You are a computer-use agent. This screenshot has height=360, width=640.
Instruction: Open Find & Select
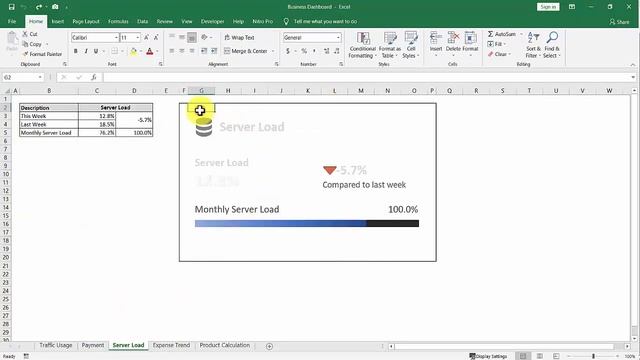pyautogui.click(x=552, y=45)
